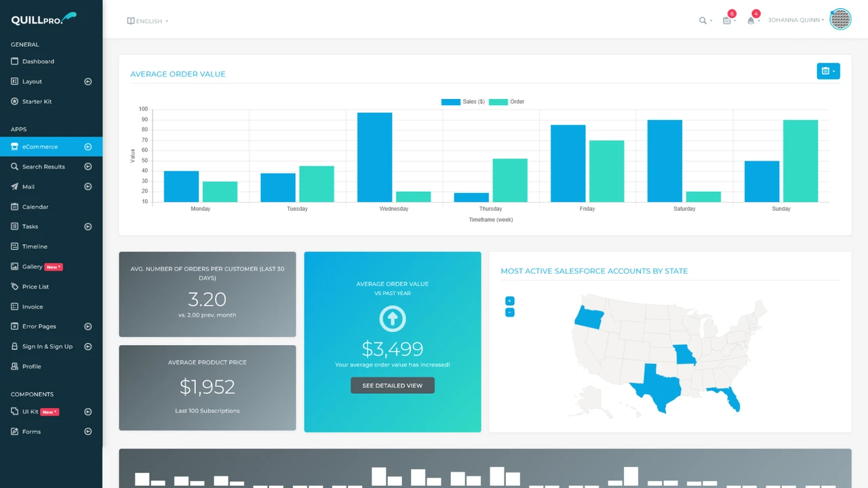868x488 pixels.
Task: Expand Sign In & Sign Up submenu arrow
Action: [87, 346]
